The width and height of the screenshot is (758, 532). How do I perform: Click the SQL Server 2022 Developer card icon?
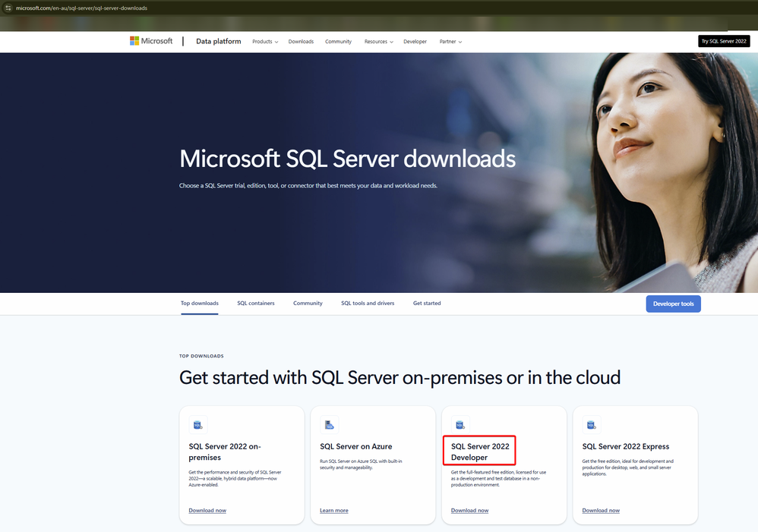(x=460, y=425)
